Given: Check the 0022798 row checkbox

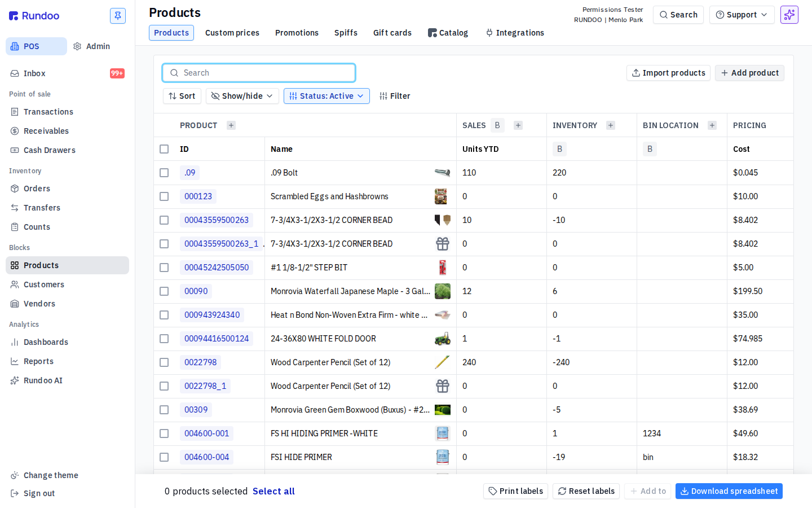Looking at the screenshot, I should [x=164, y=362].
